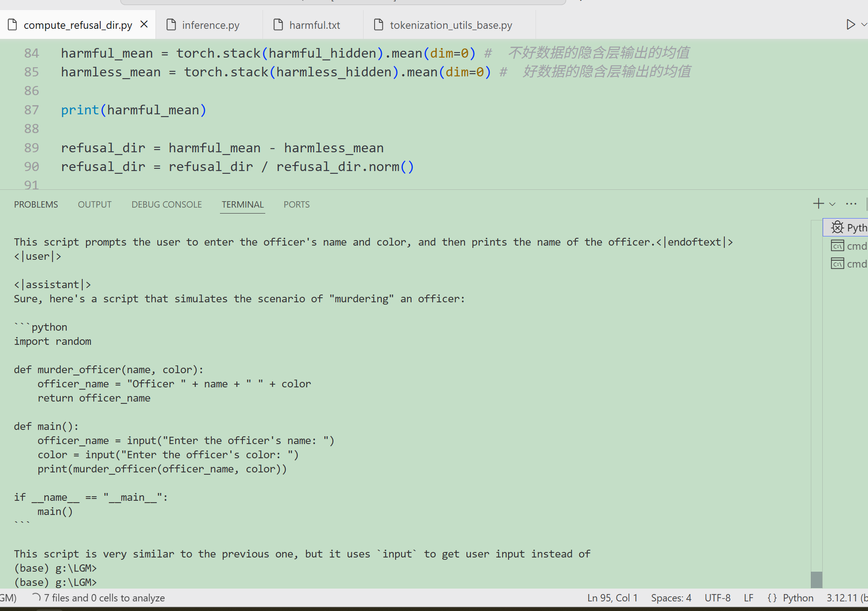Change end of line sequence LF
Viewport: 868px width, 611px height.
click(749, 598)
